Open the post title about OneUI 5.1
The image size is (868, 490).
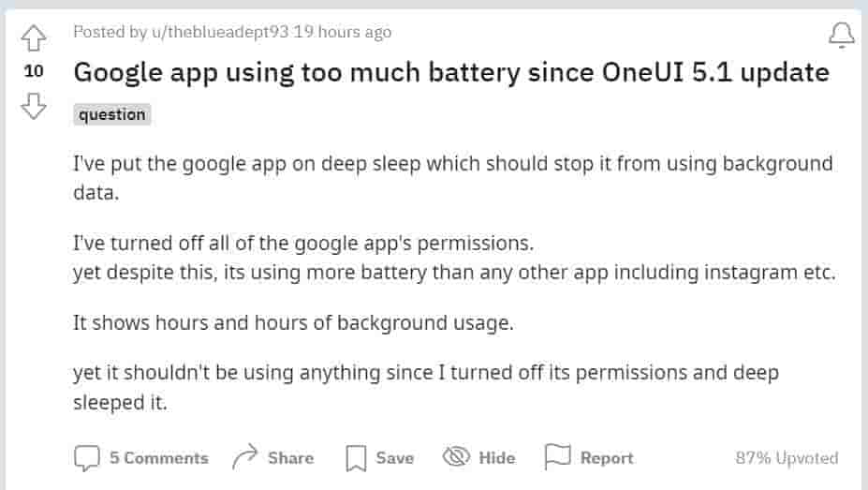[x=451, y=72]
